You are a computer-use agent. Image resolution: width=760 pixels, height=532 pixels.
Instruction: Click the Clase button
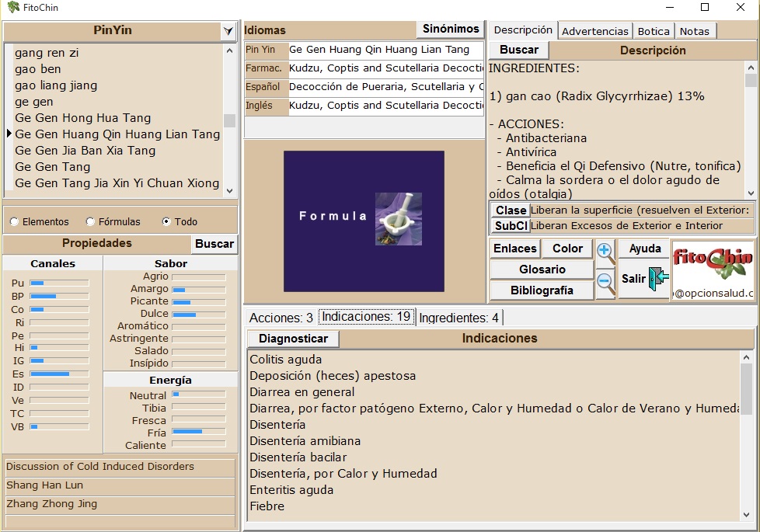[510, 210]
